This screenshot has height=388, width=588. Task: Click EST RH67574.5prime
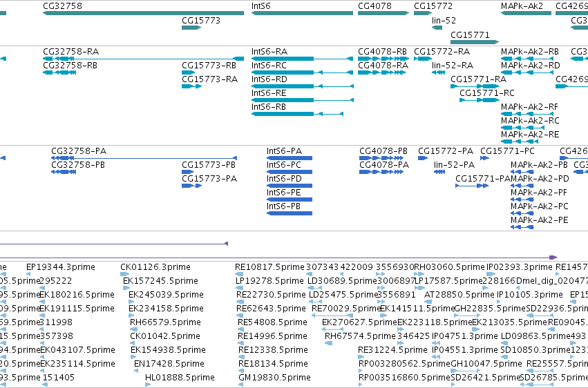coord(361,336)
